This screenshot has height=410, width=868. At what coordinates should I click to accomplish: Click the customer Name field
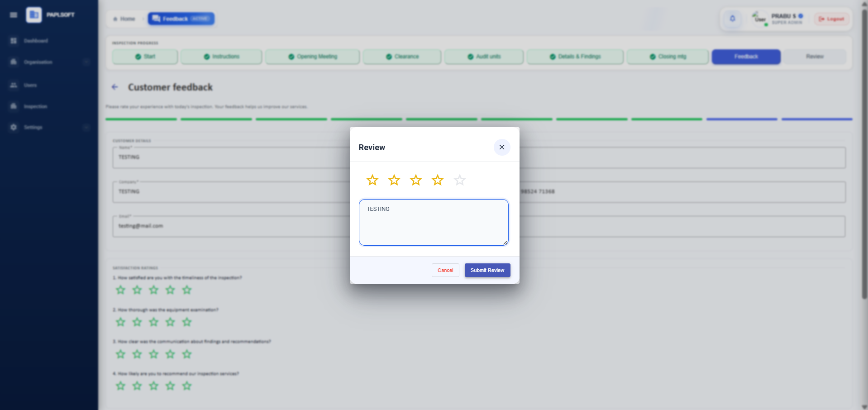(x=231, y=157)
